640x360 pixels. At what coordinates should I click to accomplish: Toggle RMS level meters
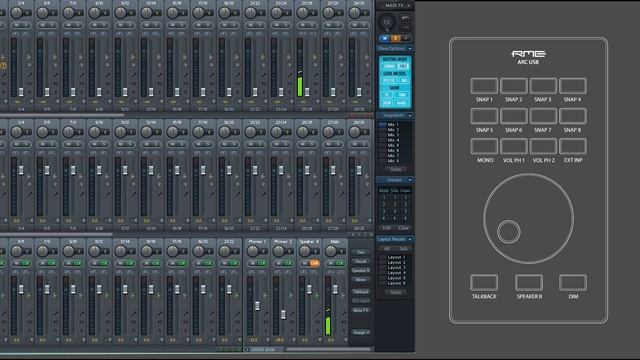(x=404, y=81)
